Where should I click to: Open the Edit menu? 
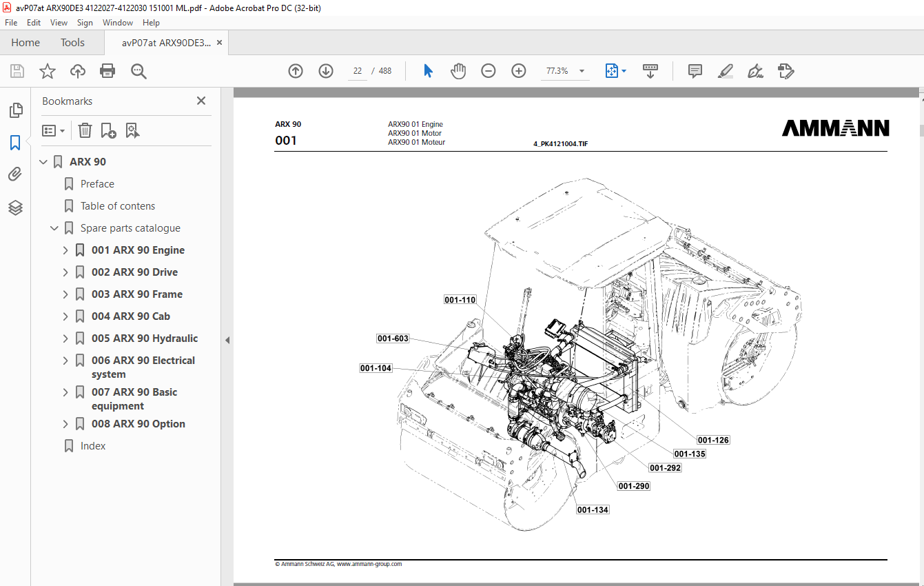(x=34, y=23)
